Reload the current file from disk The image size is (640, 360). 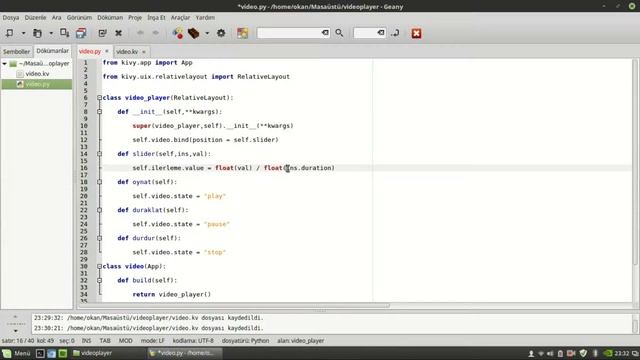tap(102, 33)
